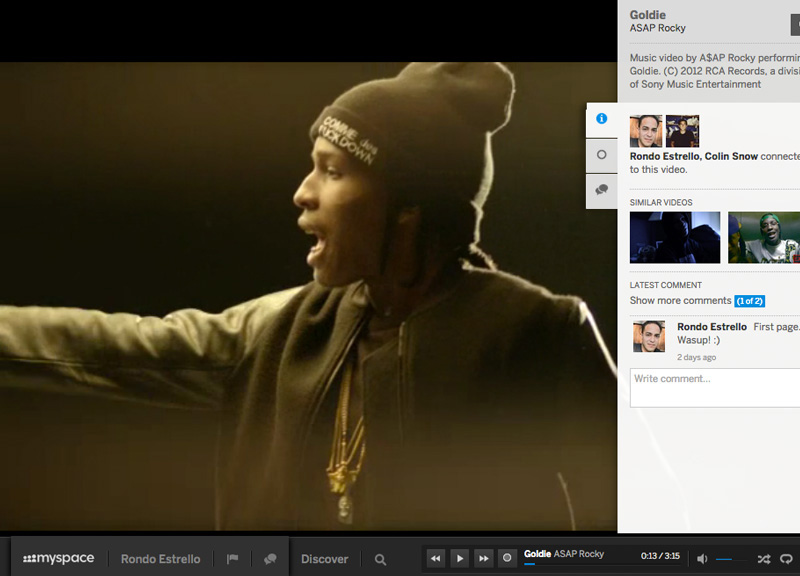This screenshot has width=800, height=576.
Task: Skip to the previous track
Action: coord(436,558)
